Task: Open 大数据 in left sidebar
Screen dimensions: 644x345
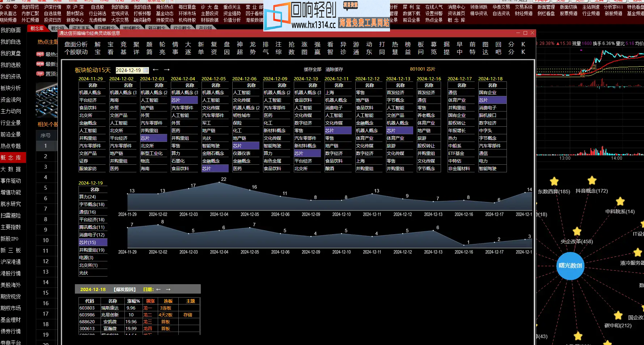Action: [11, 169]
